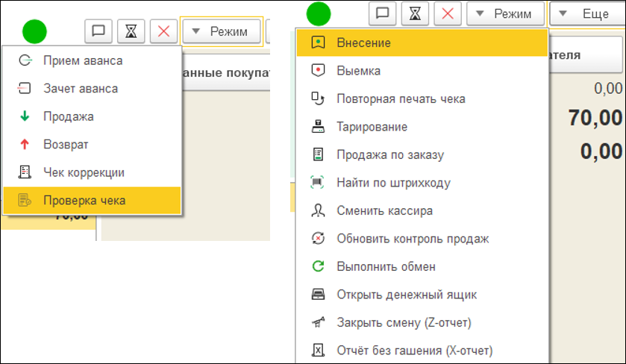Open the Режим dropdown in the left panel
This screenshot has height=364, width=626.
click(x=221, y=31)
